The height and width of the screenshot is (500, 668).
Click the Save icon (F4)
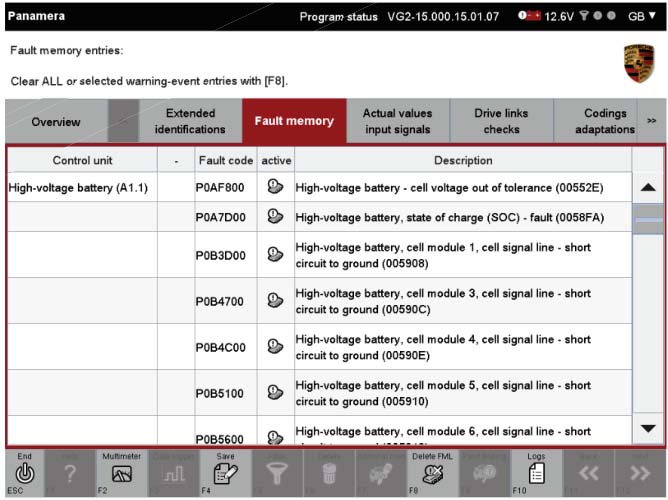[x=225, y=474]
